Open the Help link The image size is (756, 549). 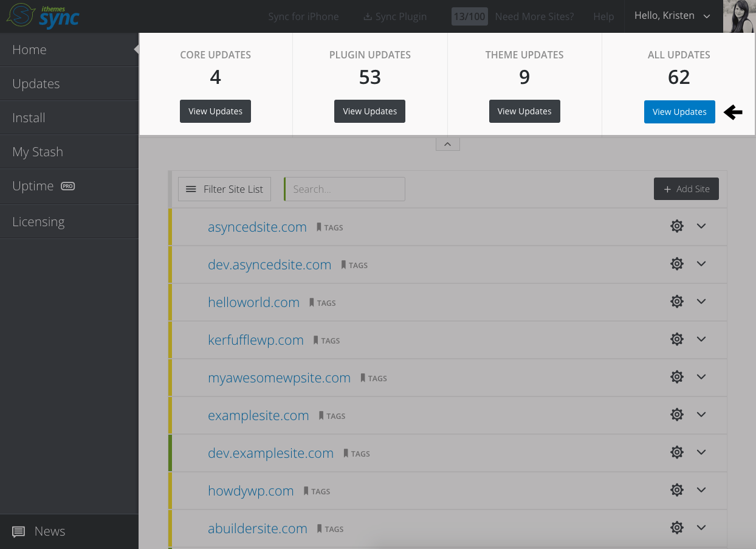[x=603, y=16]
